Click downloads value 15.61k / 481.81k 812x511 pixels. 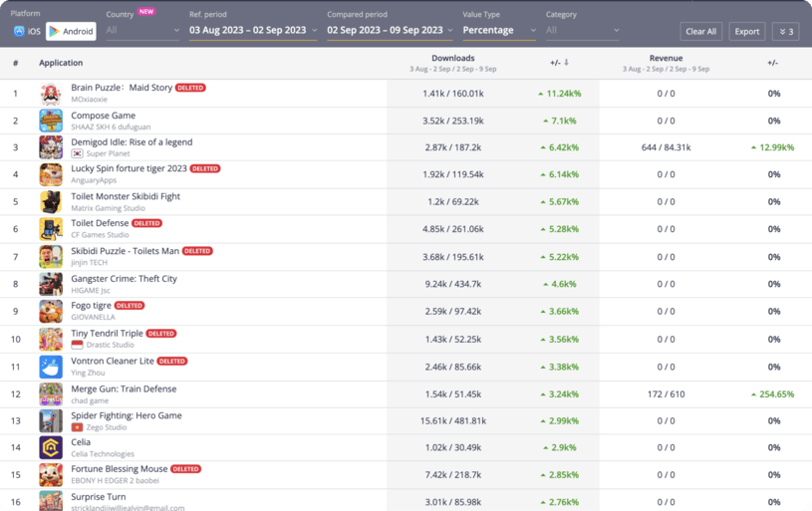[x=453, y=421]
